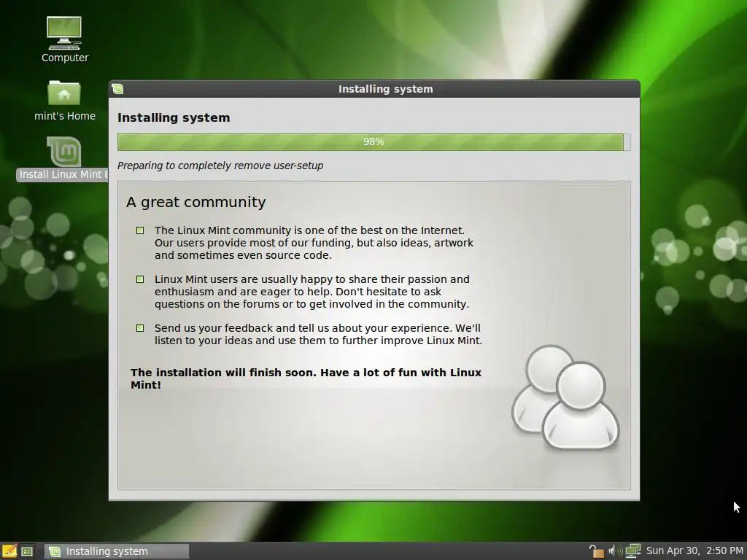The image size is (747, 560).
Task: Click the bullet beside "Send us your feedback"
Action: pyautogui.click(x=140, y=328)
